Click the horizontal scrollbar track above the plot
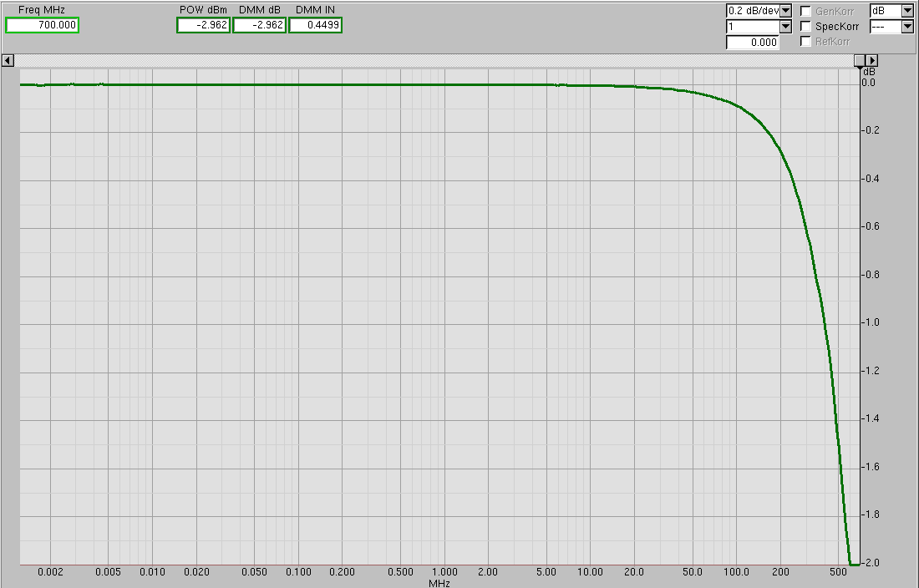This screenshot has width=919, height=588. (434, 60)
